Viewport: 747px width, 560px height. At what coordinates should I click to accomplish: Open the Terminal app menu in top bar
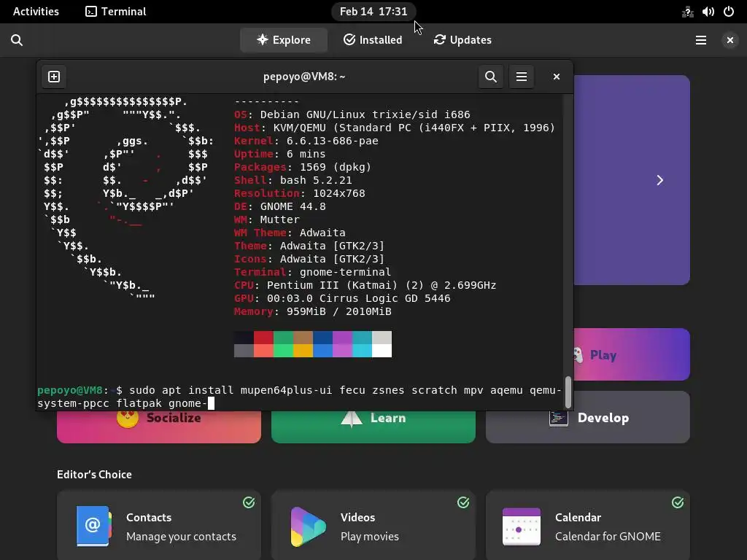pos(116,12)
